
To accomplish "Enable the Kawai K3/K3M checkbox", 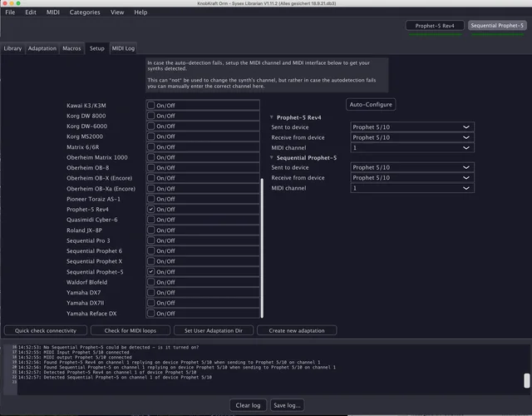I will click(150, 106).
